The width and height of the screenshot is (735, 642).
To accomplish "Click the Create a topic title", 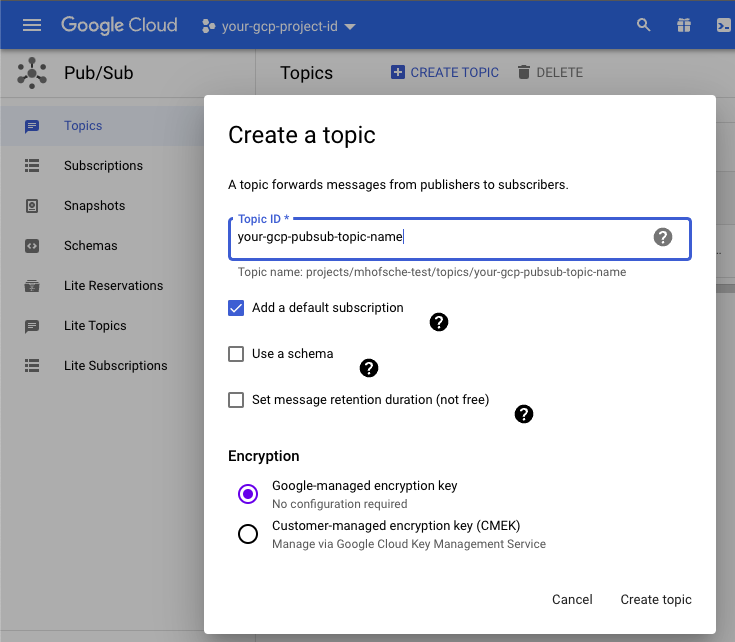I will click(x=302, y=135).
